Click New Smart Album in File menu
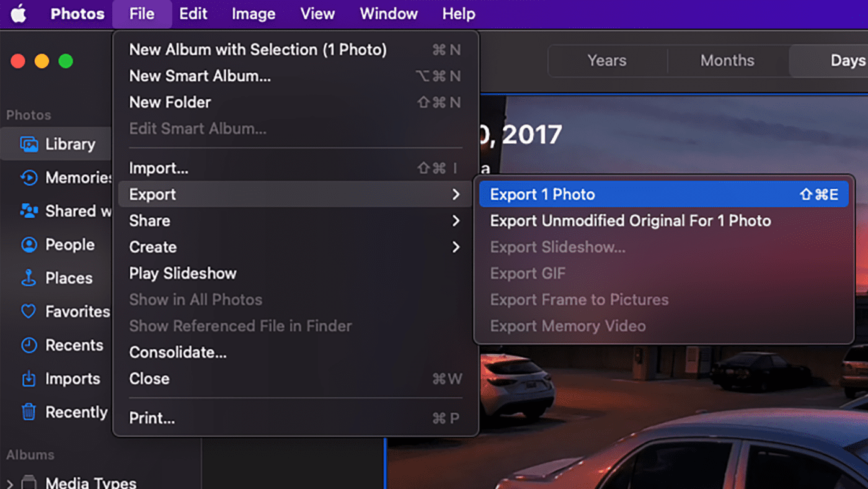868x489 pixels. click(x=200, y=76)
